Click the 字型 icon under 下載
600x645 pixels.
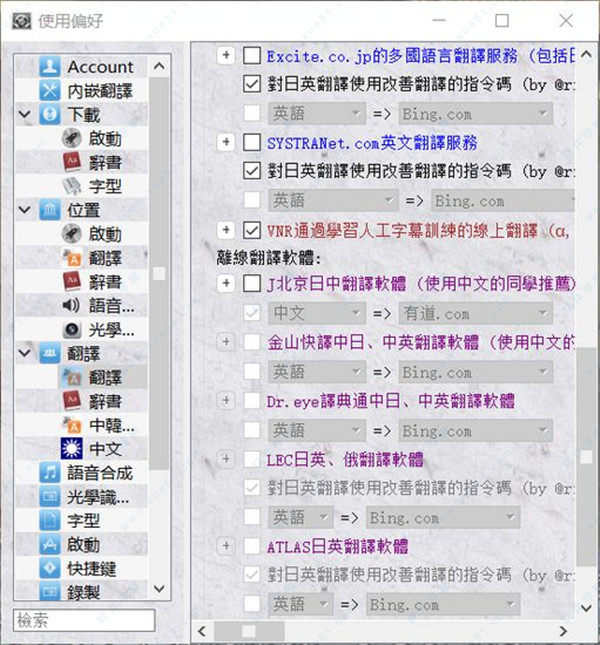tap(72, 186)
